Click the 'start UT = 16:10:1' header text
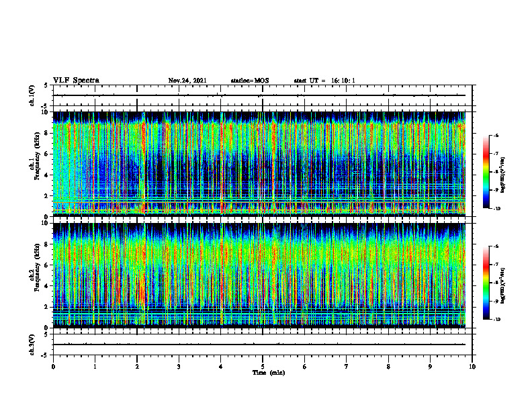This screenshot has width=532, height=411. click(x=324, y=81)
